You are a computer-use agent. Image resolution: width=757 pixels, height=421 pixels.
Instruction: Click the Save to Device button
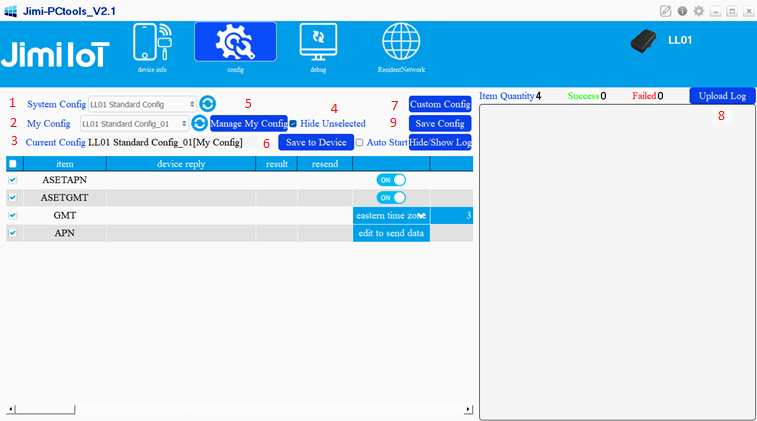pos(315,143)
